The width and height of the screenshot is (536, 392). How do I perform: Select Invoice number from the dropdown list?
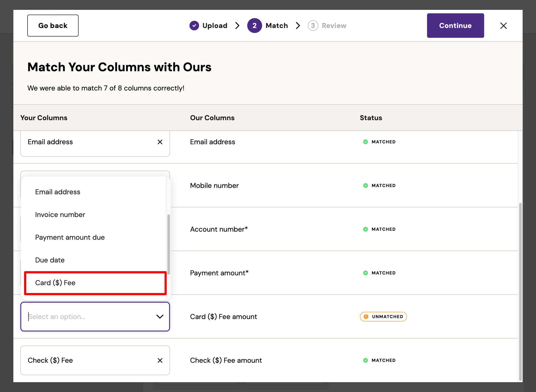pos(60,215)
